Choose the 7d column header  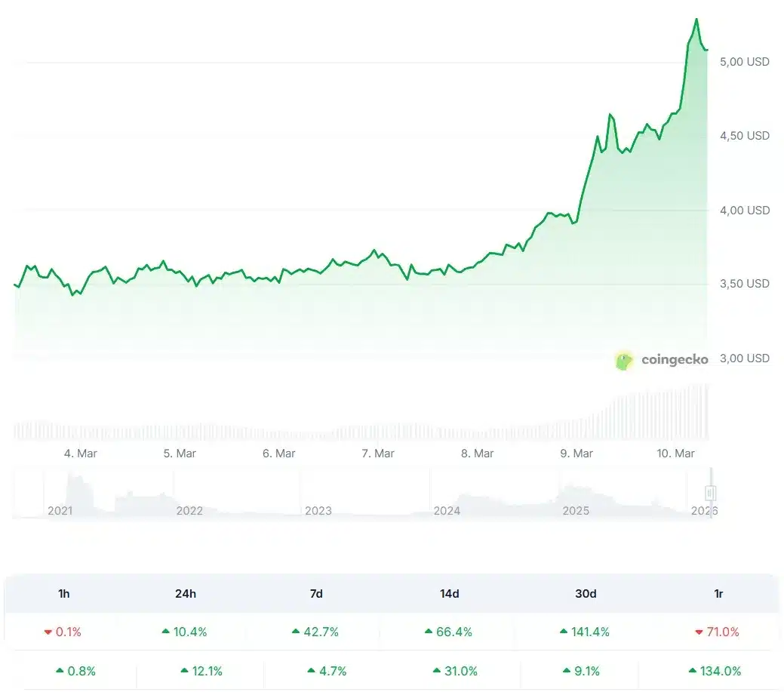point(316,594)
